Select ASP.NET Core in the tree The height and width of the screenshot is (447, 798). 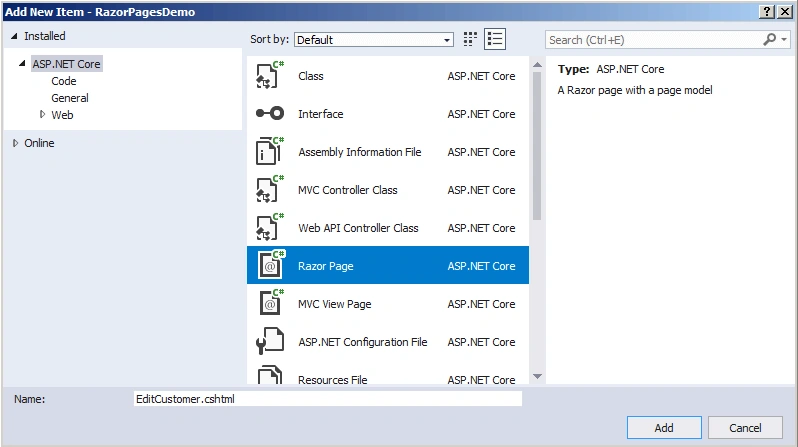66,64
